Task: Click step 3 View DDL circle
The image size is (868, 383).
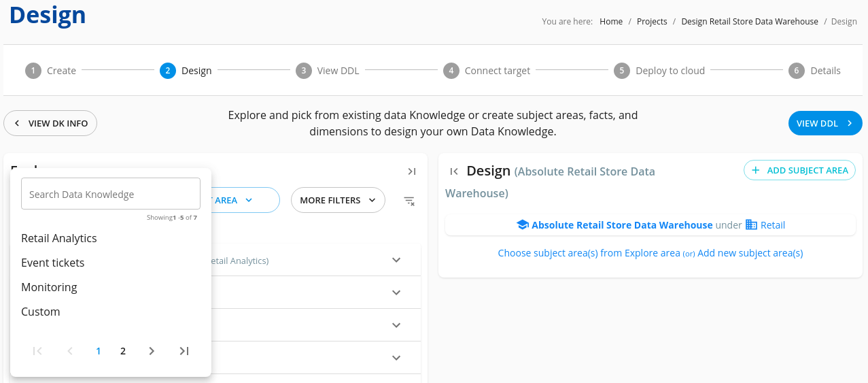Action: [x=304, y=71]
